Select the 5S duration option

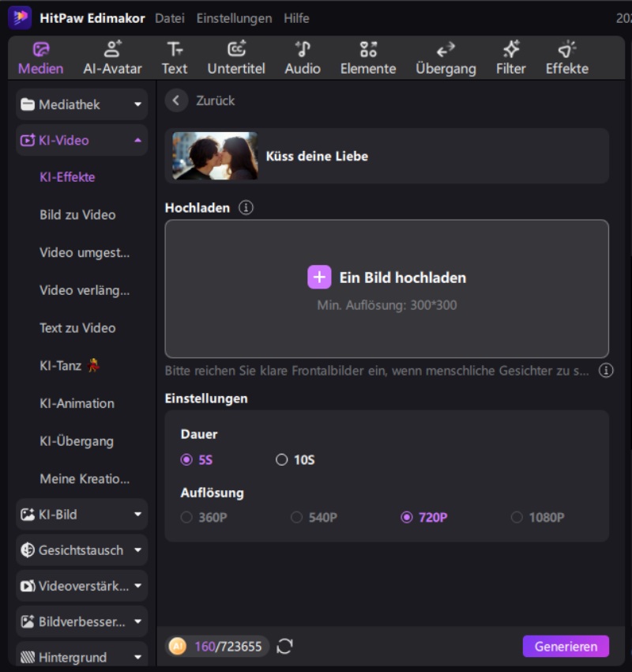point(187,460)
